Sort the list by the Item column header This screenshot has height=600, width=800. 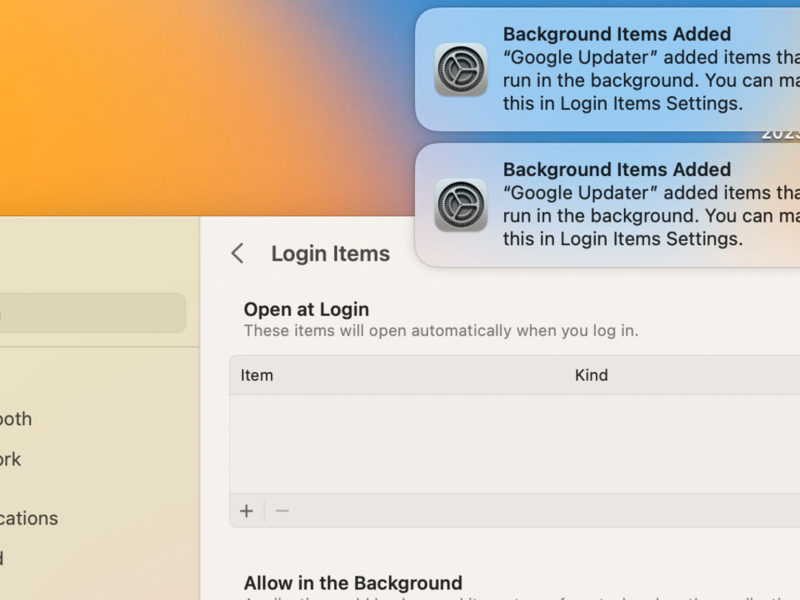tap(257, 376)
